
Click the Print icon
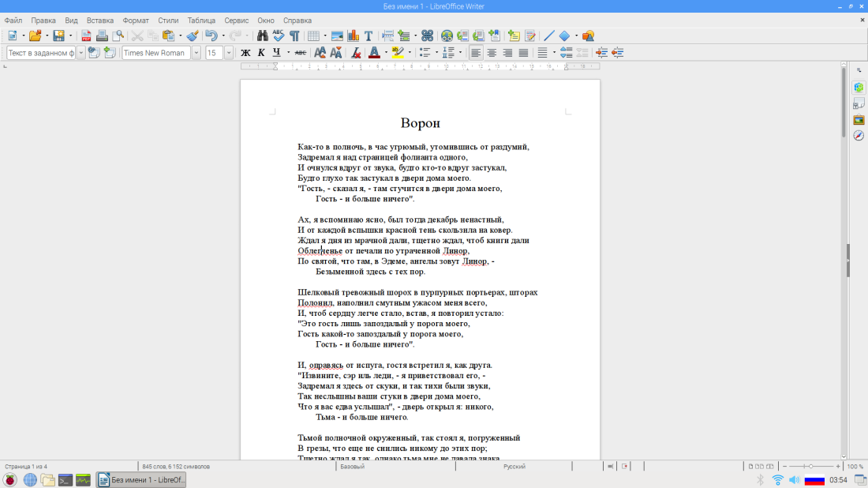tap(102, 36)
